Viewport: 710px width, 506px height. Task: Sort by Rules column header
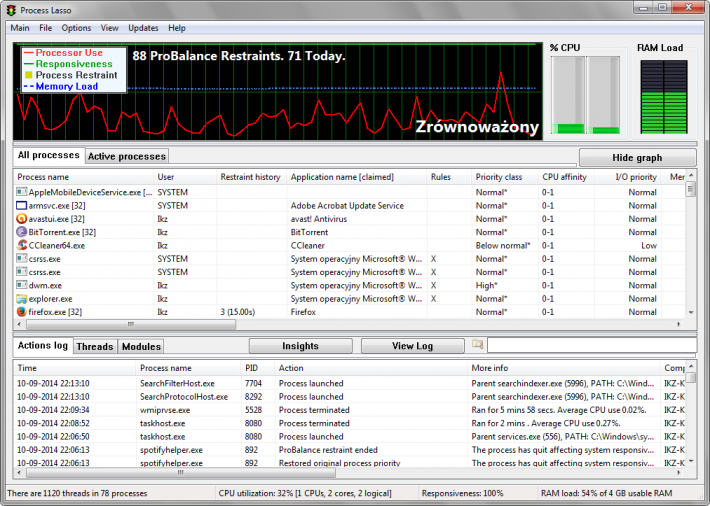[449, 177]
